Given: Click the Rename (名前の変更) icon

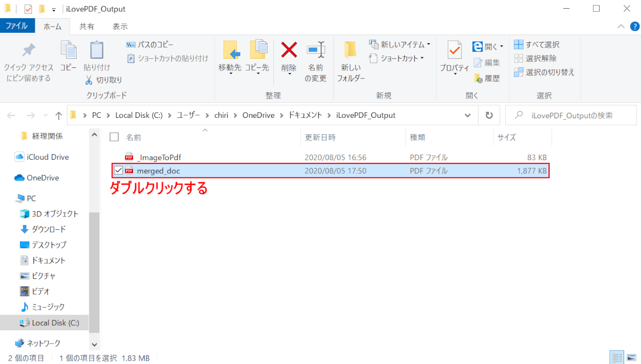Looking at the screenshot, I should point(315,50).
